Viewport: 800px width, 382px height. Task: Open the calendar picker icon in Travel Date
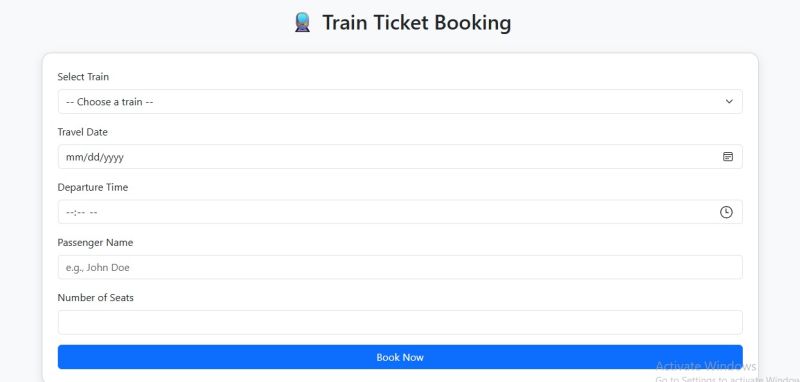tap(728, 157)
